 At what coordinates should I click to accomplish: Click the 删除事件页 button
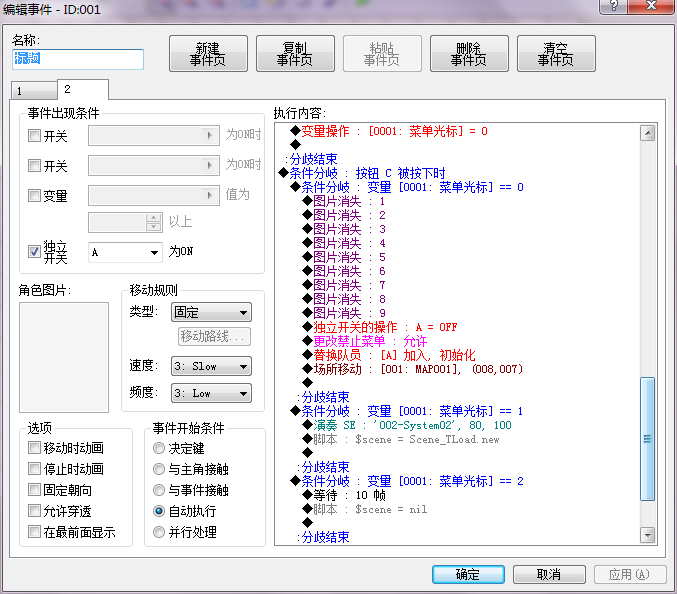click(x=469, y=54)
